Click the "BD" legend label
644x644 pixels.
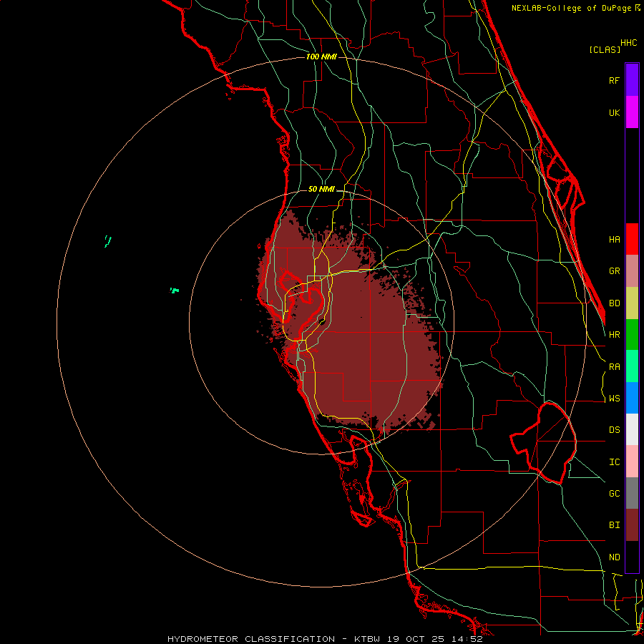click(x=614, y=303)
